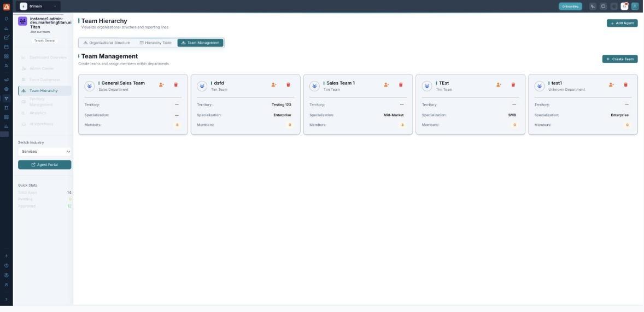
Task: Click the Tenant: General badge
Action: (44, 41)
